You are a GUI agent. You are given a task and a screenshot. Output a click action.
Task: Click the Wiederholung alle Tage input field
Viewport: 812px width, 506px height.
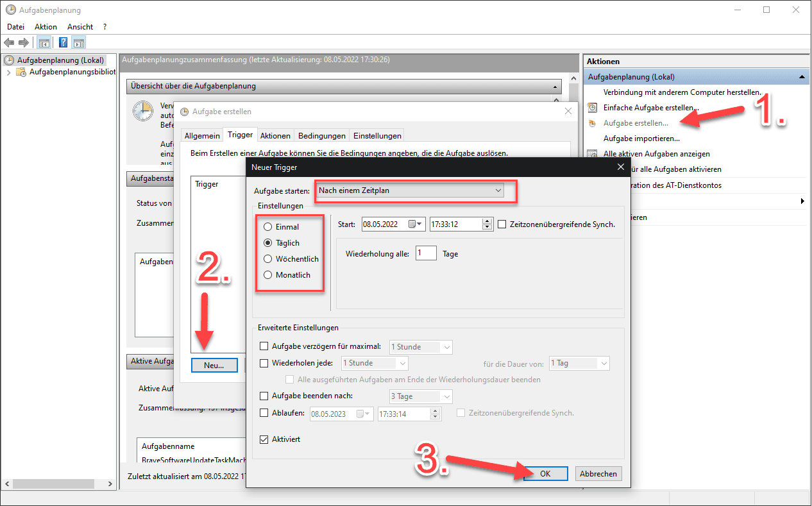click(x=426, y=253)
